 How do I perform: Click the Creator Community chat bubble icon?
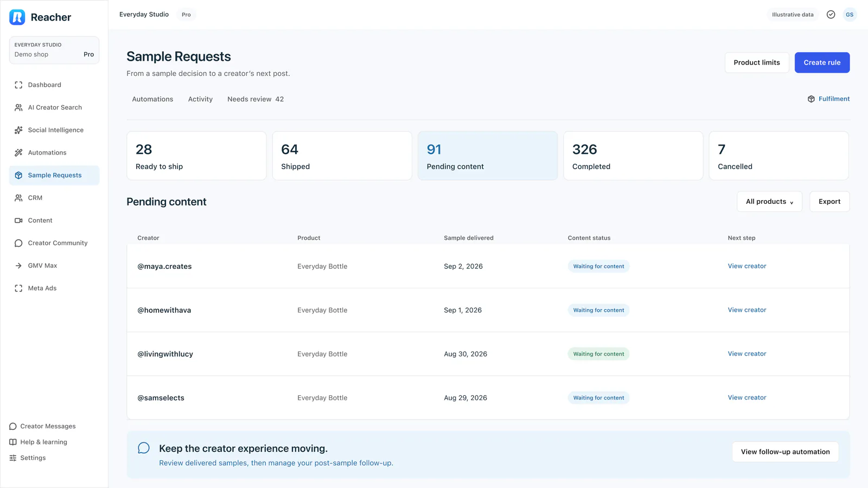coord(18,243)
